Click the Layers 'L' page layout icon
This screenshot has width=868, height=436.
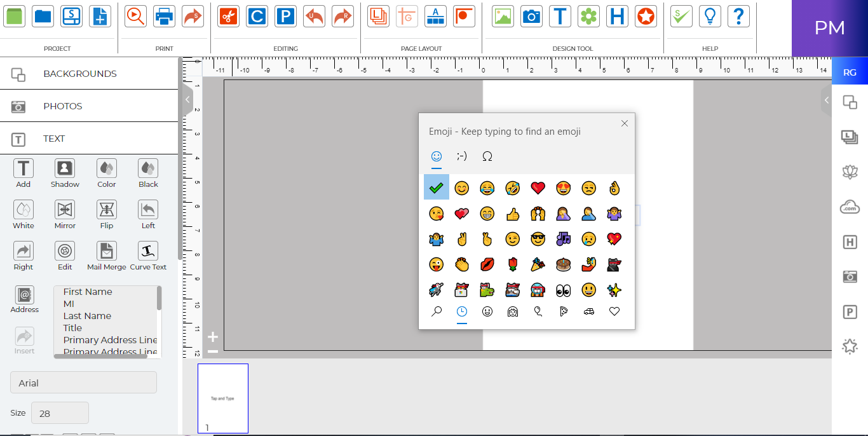[378, 16]
